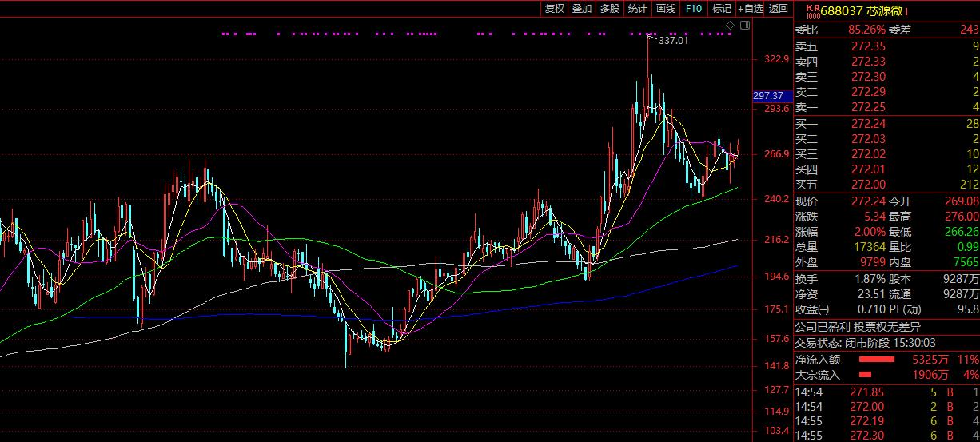Screen dimensions: 980x442
Task: Select the 买二 price 272.03
Action: coord(868,139)
